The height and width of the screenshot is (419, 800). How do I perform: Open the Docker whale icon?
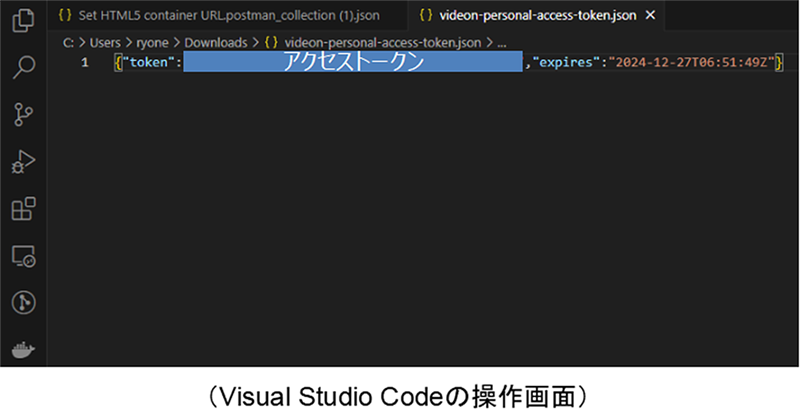click(23, 350)
